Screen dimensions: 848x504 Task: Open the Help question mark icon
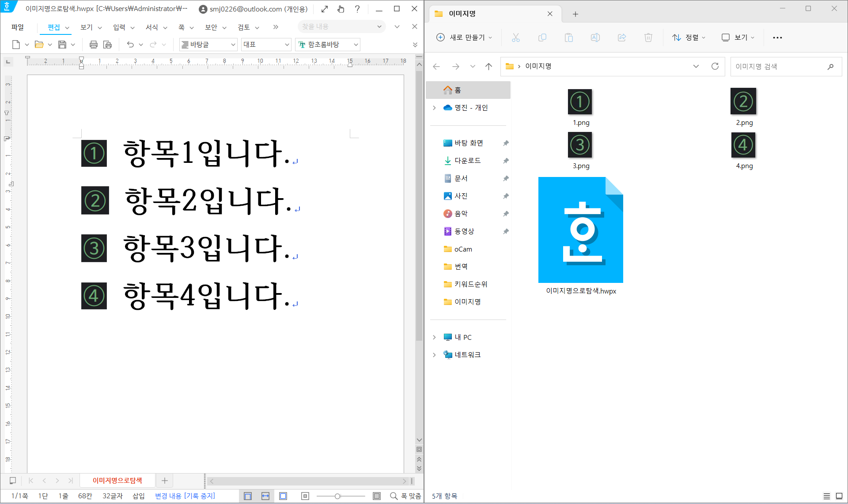(x=357, y=9)
